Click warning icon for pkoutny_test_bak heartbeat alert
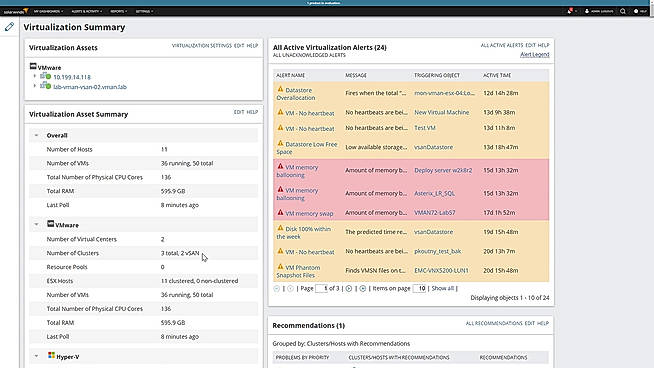The height and width of the screenshot is (368, 654). tap(280, 251)
